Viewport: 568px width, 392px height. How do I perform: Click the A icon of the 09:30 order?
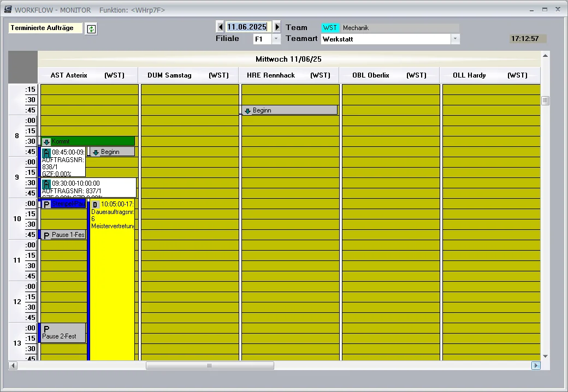click(x=46, y=184)
